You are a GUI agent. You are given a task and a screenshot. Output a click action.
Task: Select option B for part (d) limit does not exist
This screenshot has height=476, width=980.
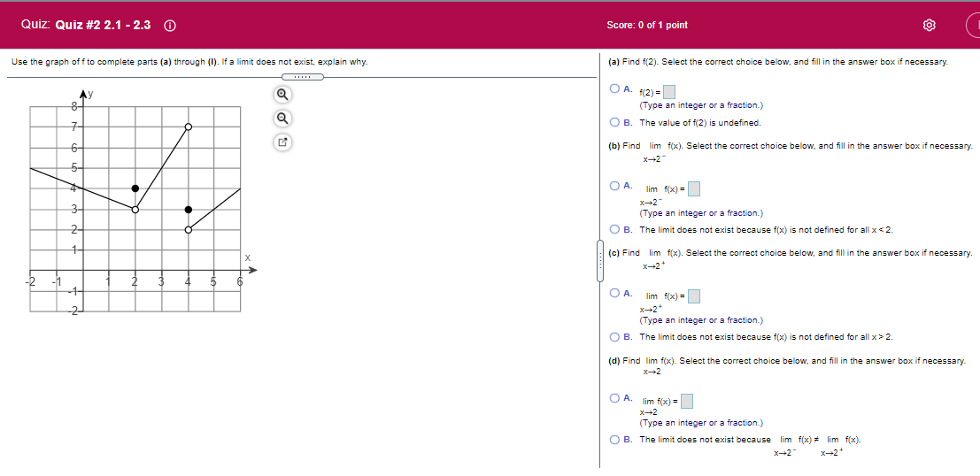pos(615,440)
